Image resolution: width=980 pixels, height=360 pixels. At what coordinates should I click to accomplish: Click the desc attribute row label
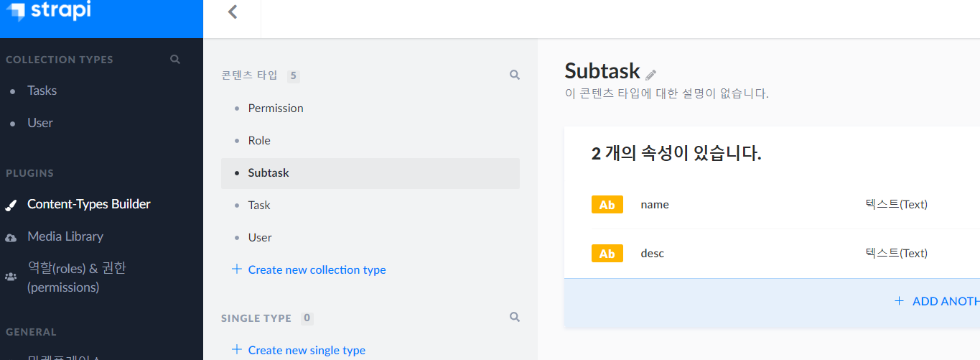click(653, 254)
